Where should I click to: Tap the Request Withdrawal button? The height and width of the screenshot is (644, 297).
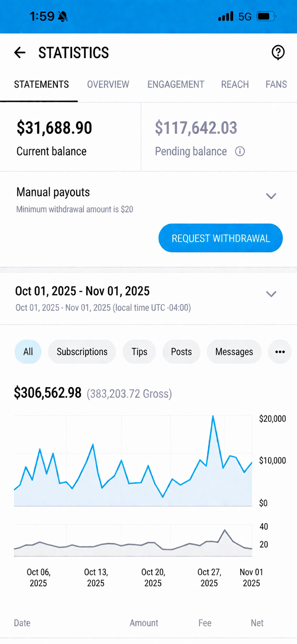221,238
